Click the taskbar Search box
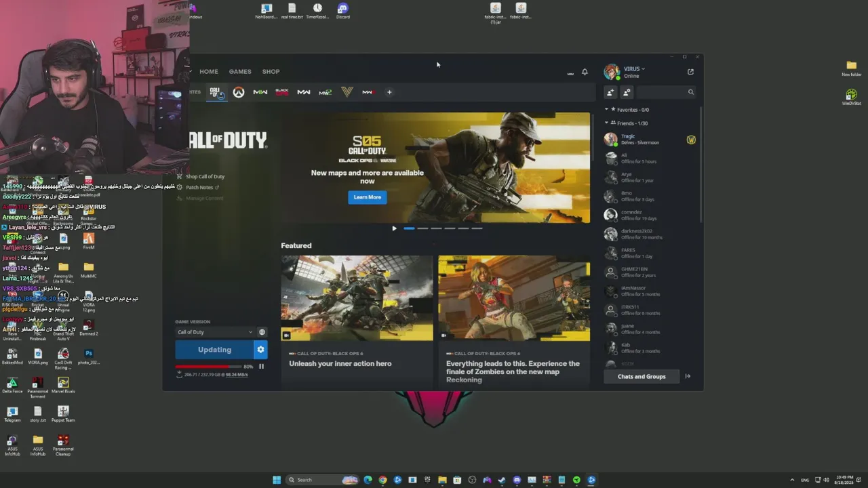Viewport: 868px width, 488px height. pyautogui.click(x=322, y=480)
